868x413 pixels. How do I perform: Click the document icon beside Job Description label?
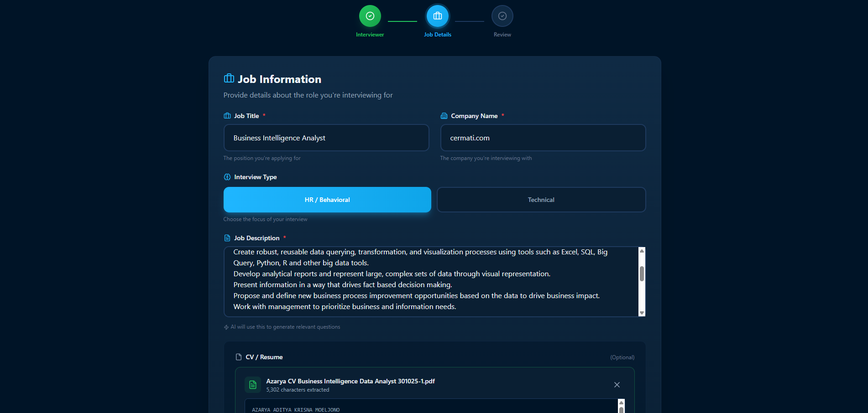pyautogui.click(x=227, y=238)
